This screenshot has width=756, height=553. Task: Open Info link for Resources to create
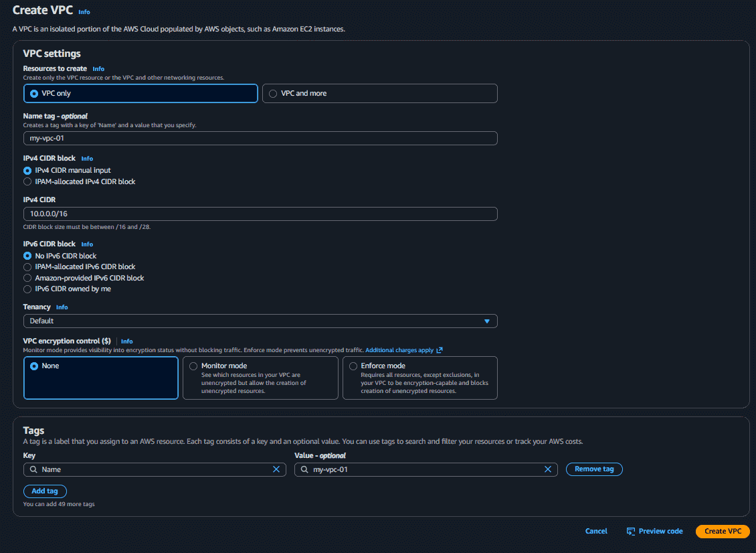98,69
